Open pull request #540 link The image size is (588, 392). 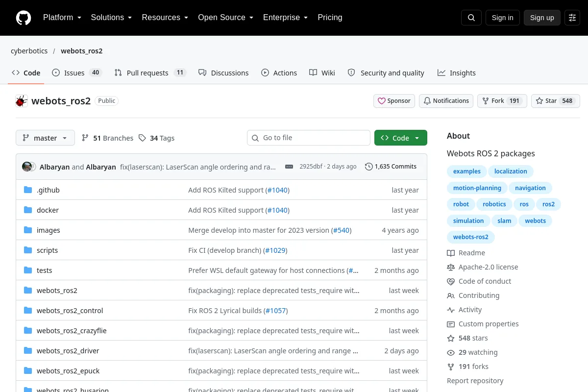[342, 230]
